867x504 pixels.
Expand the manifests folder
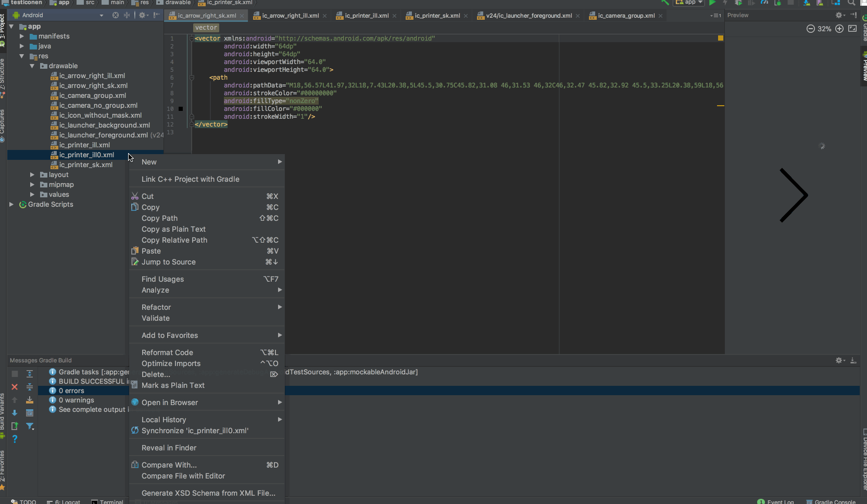(x=22, y=36)
